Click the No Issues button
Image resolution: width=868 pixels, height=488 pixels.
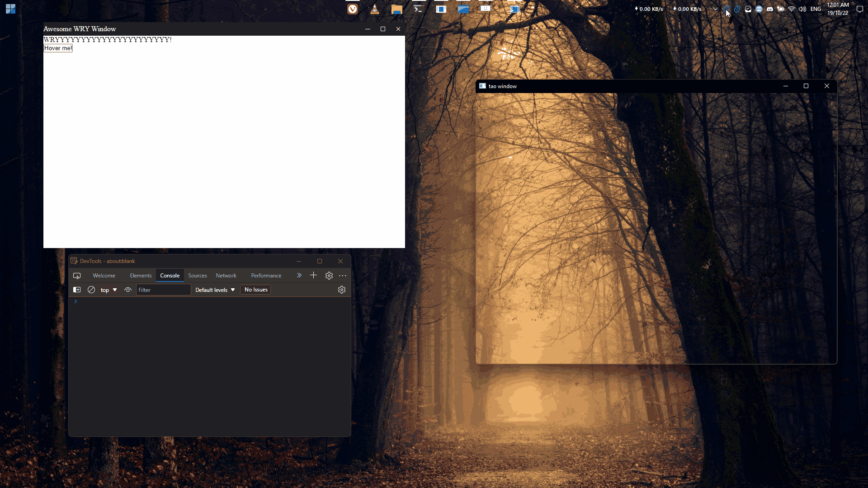[256, 290]
